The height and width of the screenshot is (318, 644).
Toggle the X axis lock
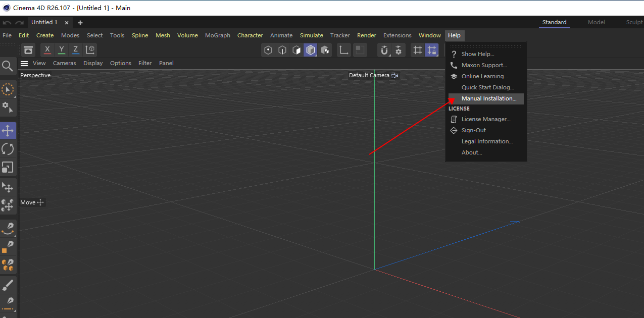[46, 49]
